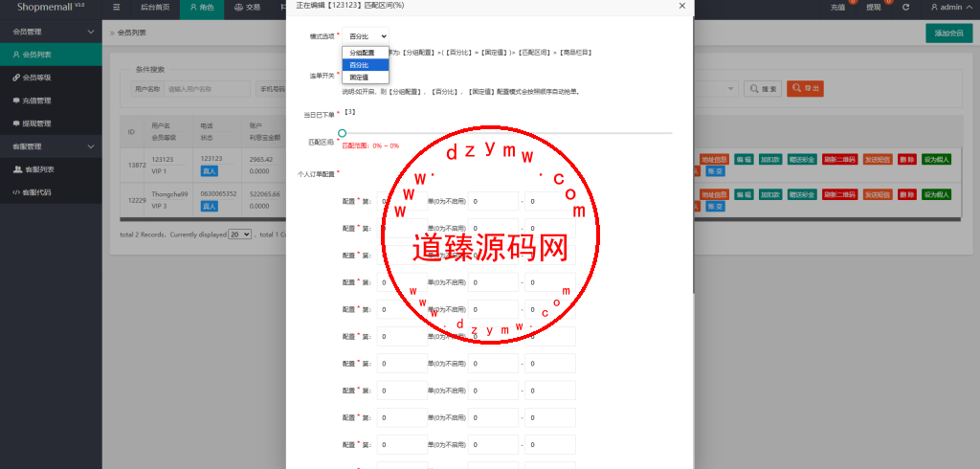Click 设为假人 for user 123123

pos(937,160)
